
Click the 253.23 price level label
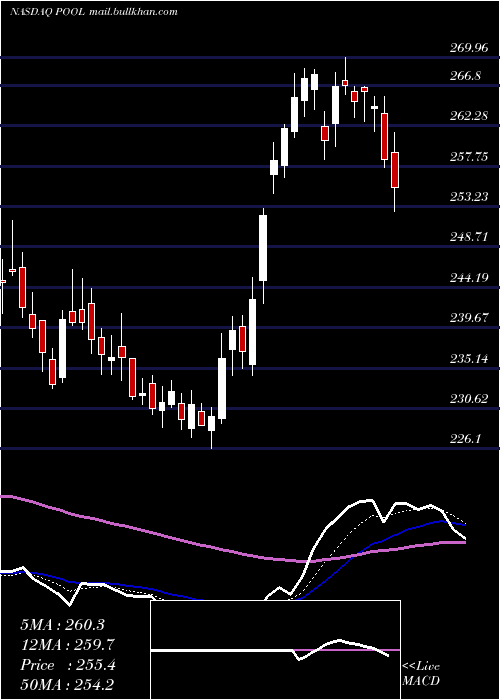coord(468,196)
